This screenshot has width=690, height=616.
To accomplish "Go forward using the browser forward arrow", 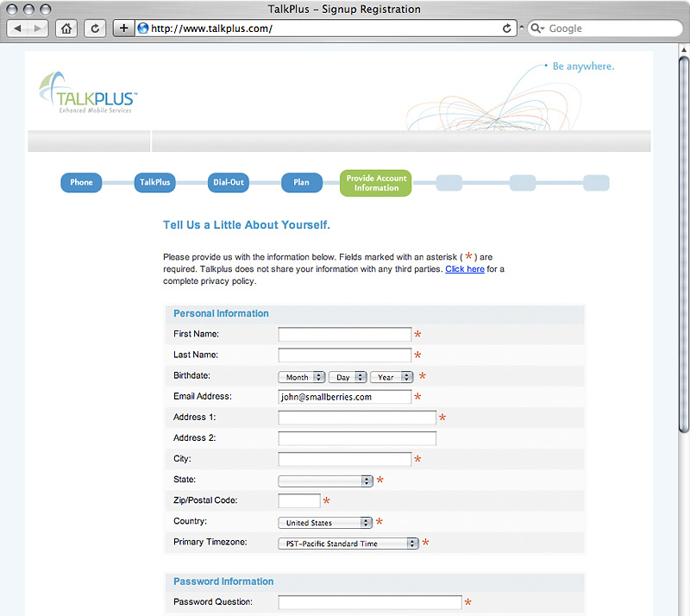I will [38, 28].
